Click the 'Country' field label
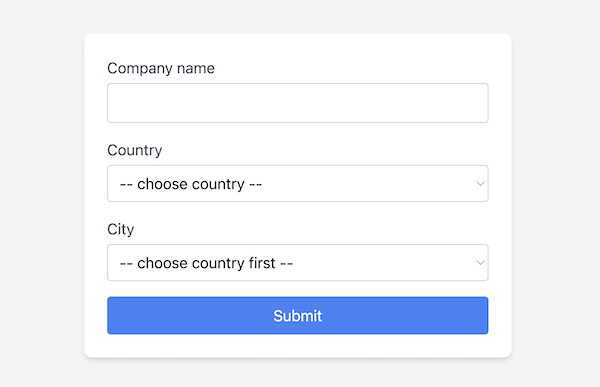 (135, 150)
